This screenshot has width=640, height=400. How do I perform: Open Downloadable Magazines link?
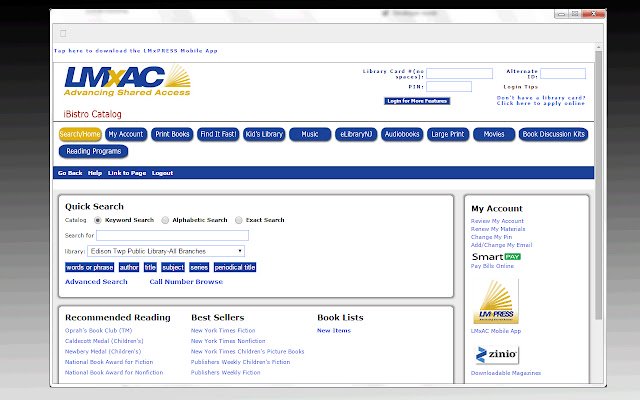[506, 373]
